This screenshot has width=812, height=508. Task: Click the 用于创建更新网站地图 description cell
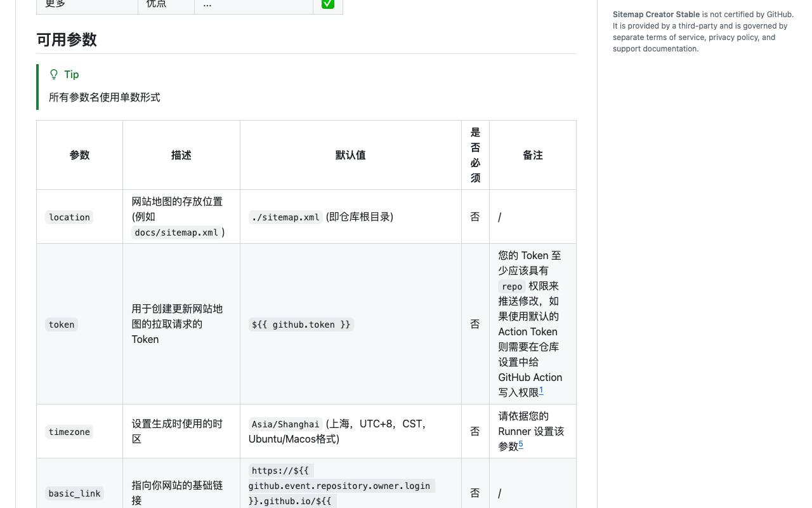[181, 324]
